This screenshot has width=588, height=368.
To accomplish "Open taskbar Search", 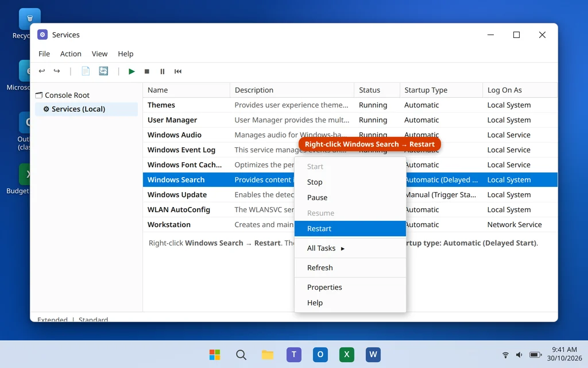I will (241, 354).
